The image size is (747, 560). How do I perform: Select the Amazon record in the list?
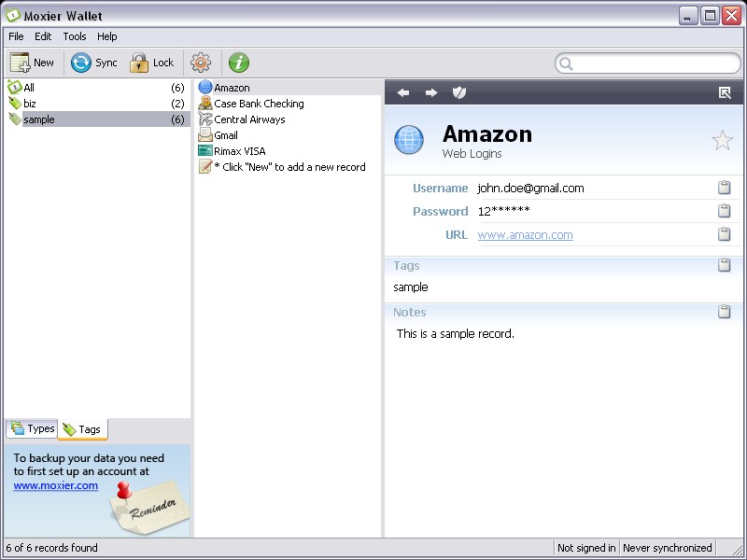coord(289,88)
